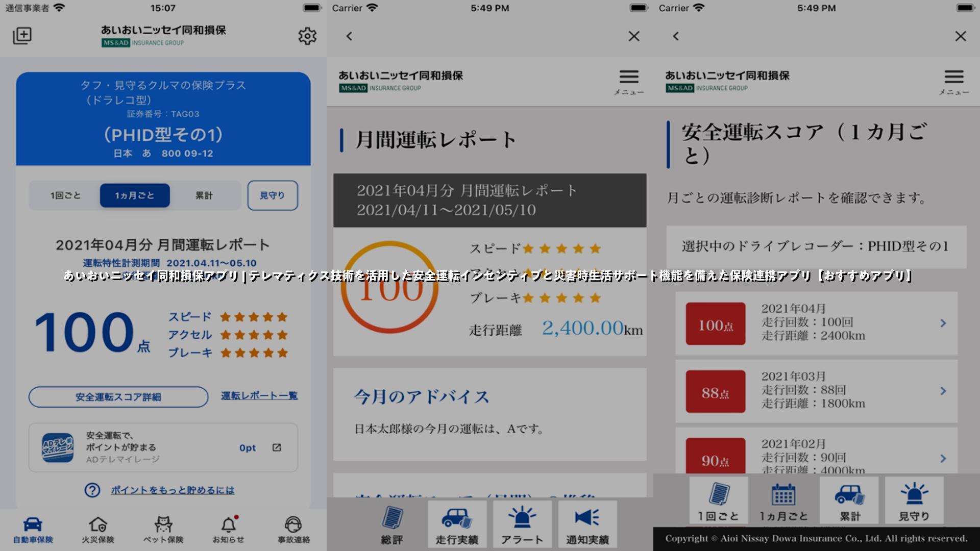Click the 88点 red score badge
980x551 pixels.
716,391
